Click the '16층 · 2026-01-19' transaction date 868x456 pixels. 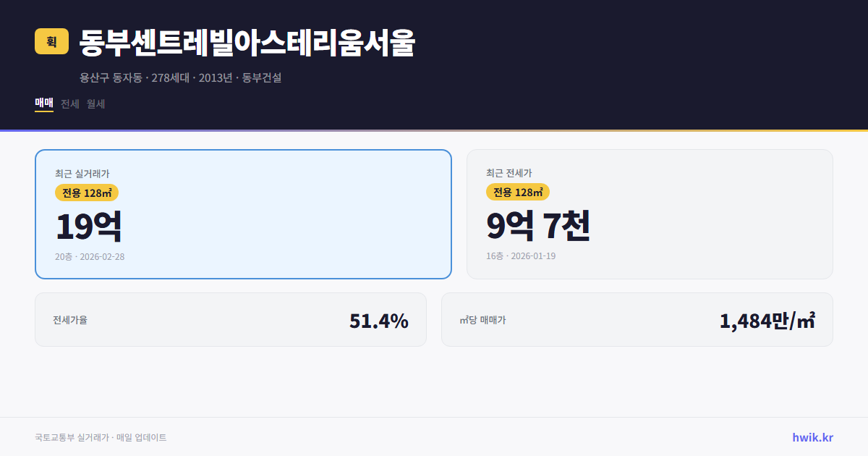(519, 256)
